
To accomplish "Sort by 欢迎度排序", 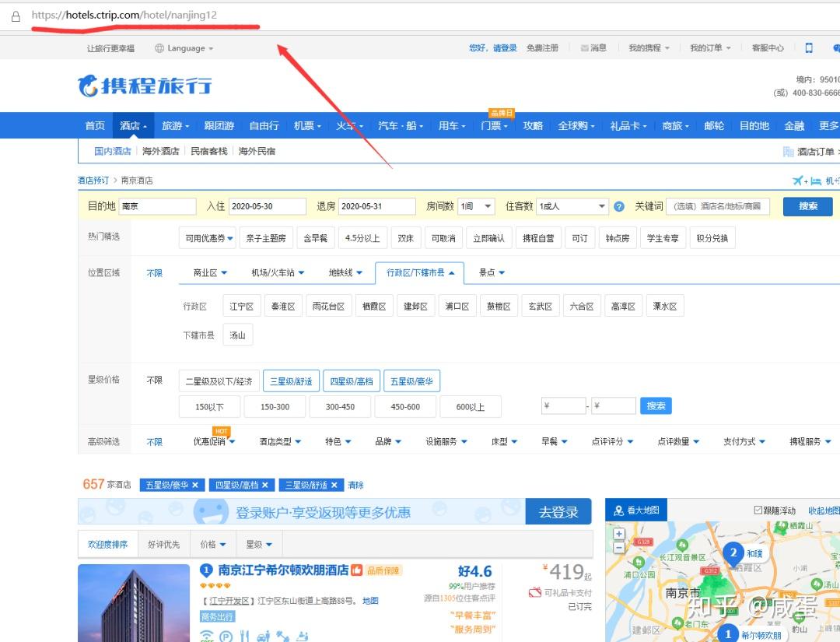I will click(107, 545).
